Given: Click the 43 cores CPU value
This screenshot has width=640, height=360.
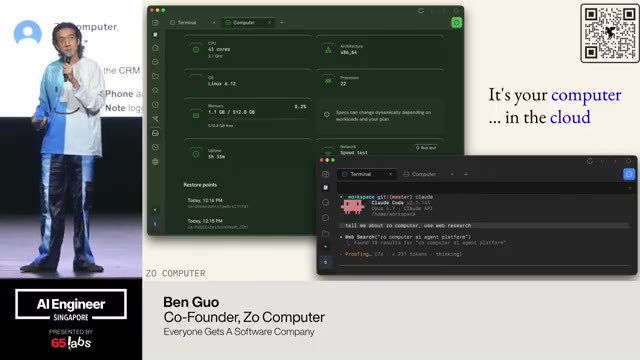Looking at the screenshot, I should [219, 49].
